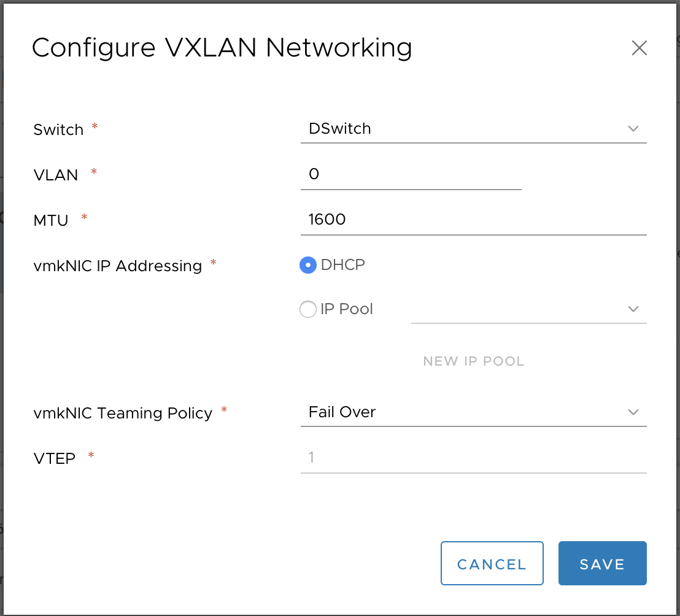
Task: Click the vmkNIC Teaming Policy label
Action: point(123,413)
